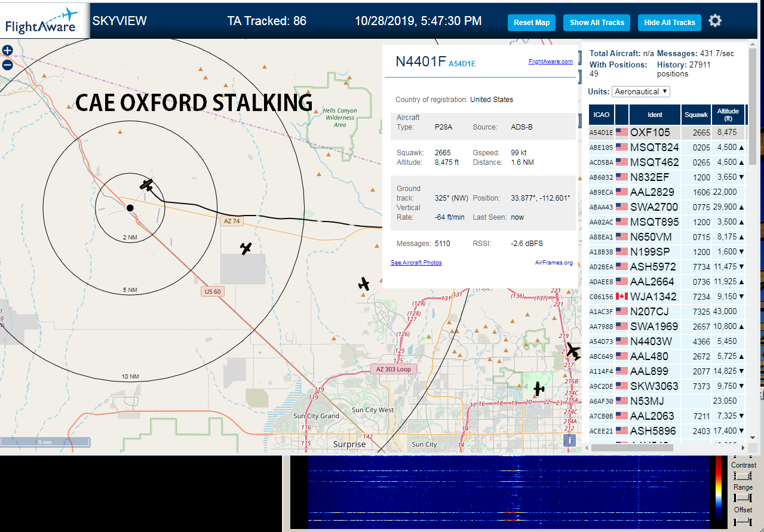
Task: Click the table's scroll down arrow
Action: coord(753,436)
